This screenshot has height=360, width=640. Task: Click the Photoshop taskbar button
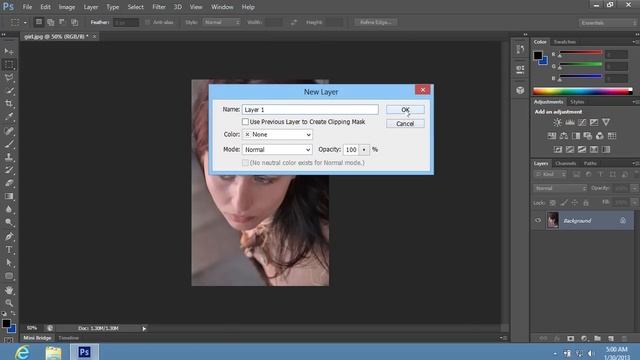[84, 352]
